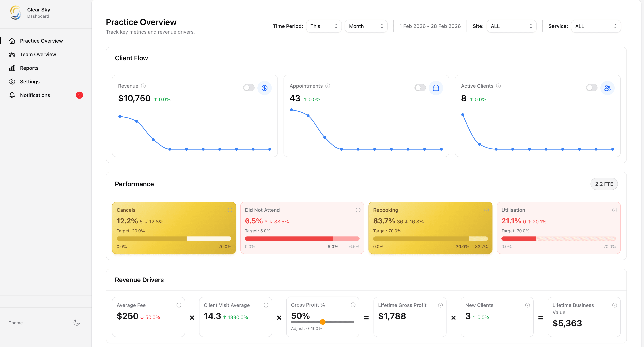This screenshot has width=644, height=347.
Task: Select Practice Overview in the sidebar
Action: [41, 40]
